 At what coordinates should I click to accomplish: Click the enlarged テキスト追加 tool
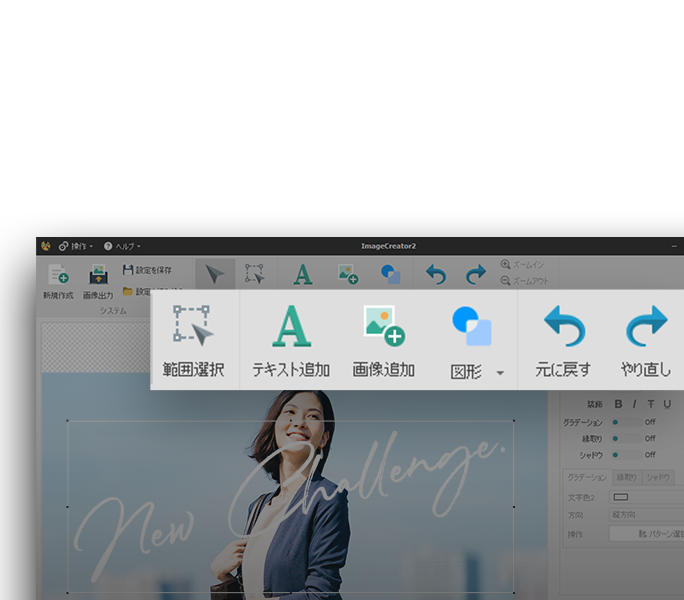291,340
